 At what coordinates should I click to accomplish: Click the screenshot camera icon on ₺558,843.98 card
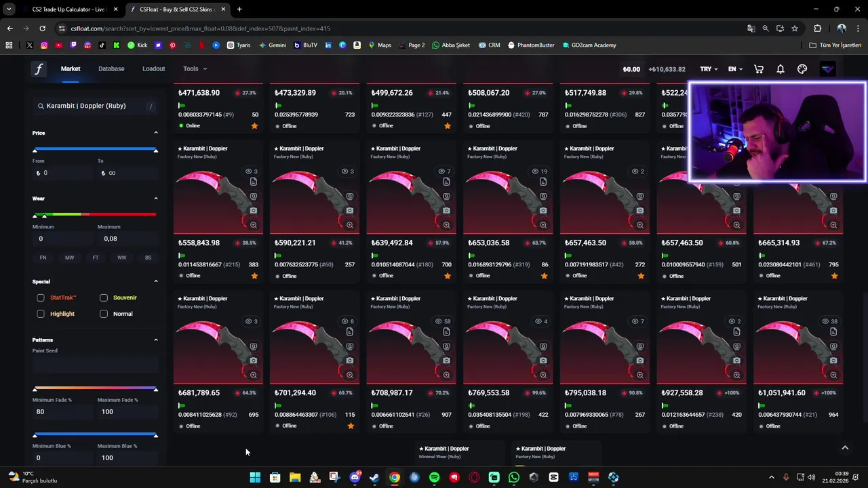point(253,211)
